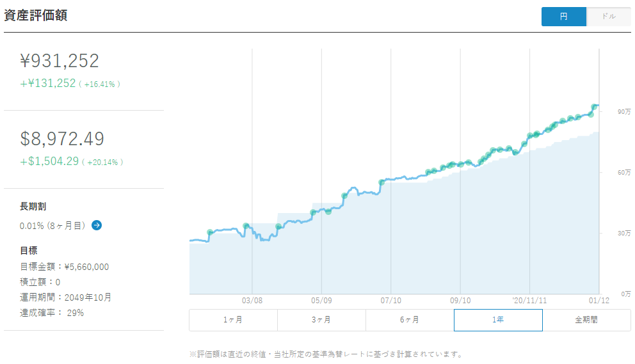Click the latest deposit marker at chart peak

(x=594, y=107)
